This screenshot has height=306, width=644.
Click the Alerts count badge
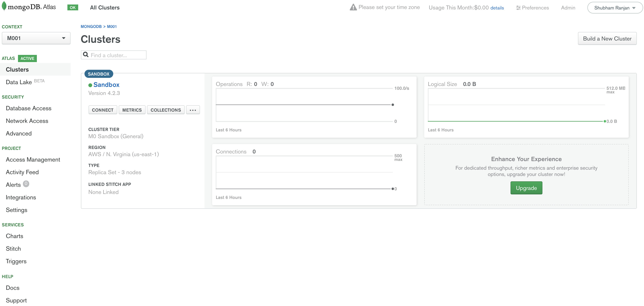click(26, 184)
